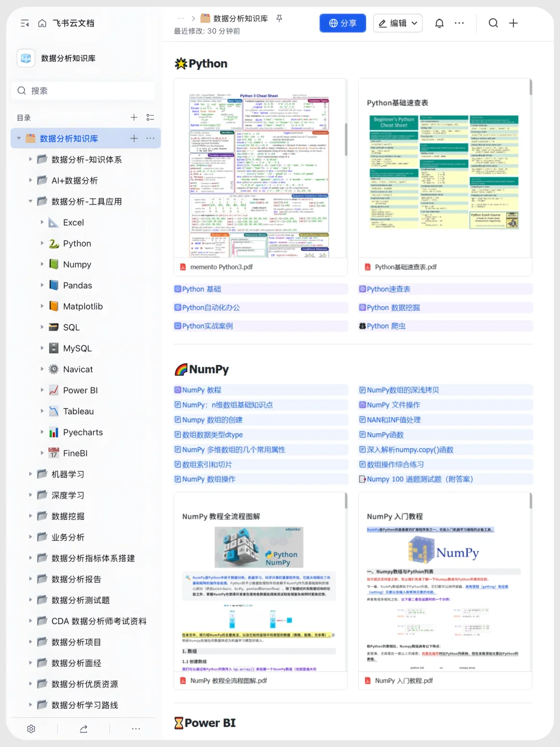Viewport: 560px width, 747px height.
Task: Click scrollbar of memento Python3.pdf preview
Action: click(x=345, y=139)
